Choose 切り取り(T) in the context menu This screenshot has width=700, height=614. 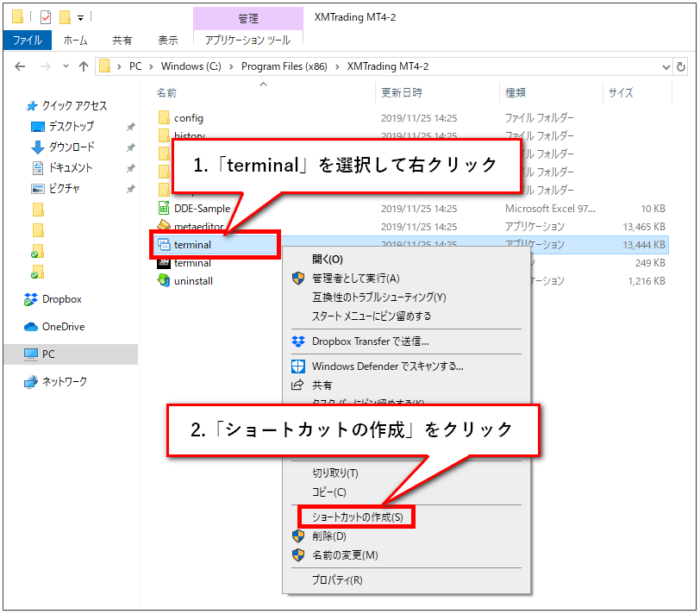[335, 473]
